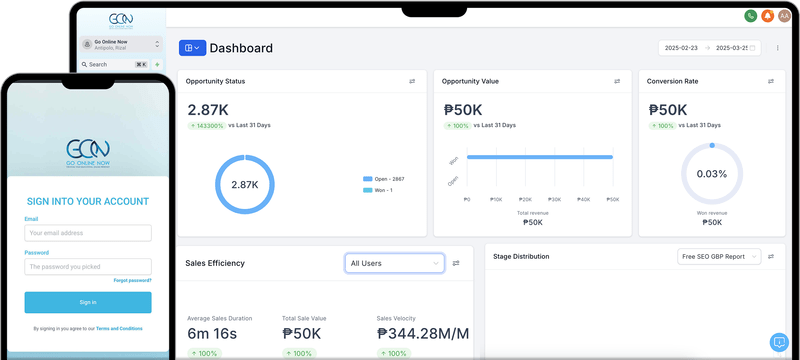Click the account avatar icon beside Go Online Now
The height and width of the screenshot is (360, 800).
pos(87,45)
